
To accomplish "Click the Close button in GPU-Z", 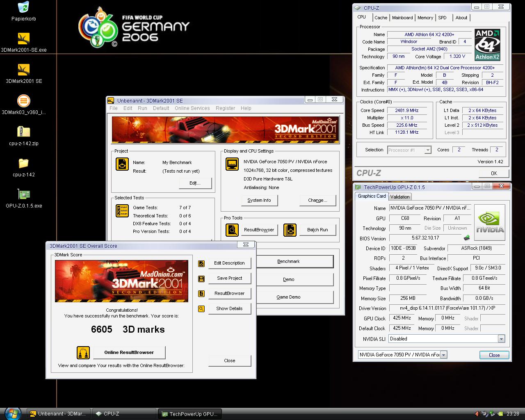I will click(x=494, y=355).
